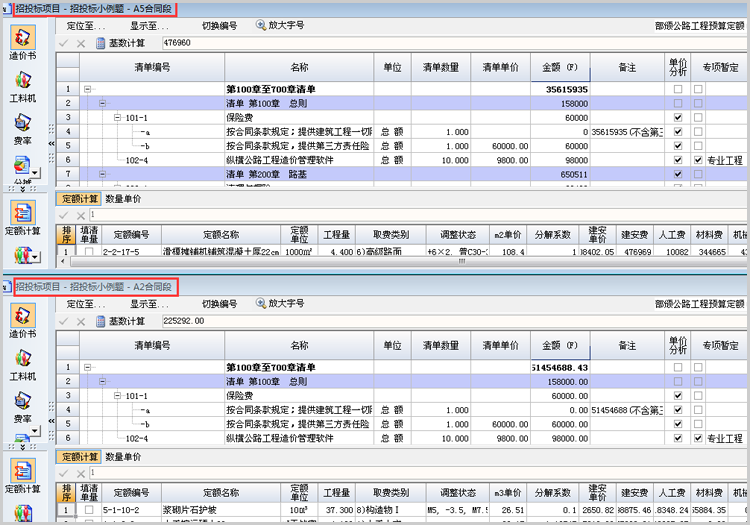
Task: Click lower sidebar icon below 定额计算 in A5合同段
Action: coord(22,255)
